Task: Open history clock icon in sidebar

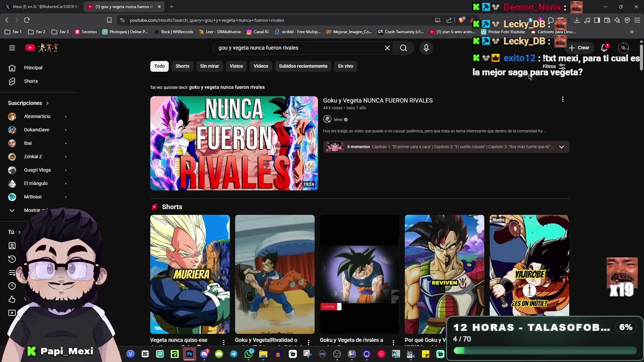Action: point(12,259)
